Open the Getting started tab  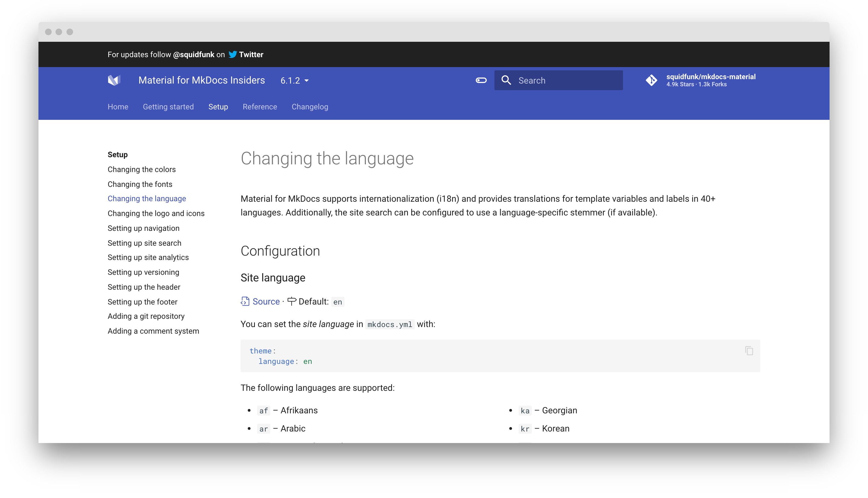click(x=168, y=107)
